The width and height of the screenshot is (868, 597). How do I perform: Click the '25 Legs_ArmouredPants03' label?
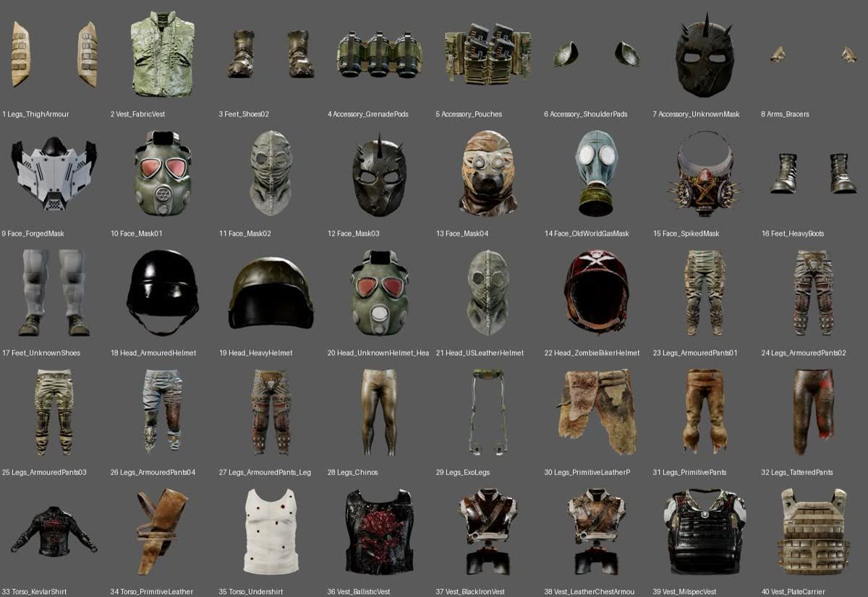coord(44,472)
